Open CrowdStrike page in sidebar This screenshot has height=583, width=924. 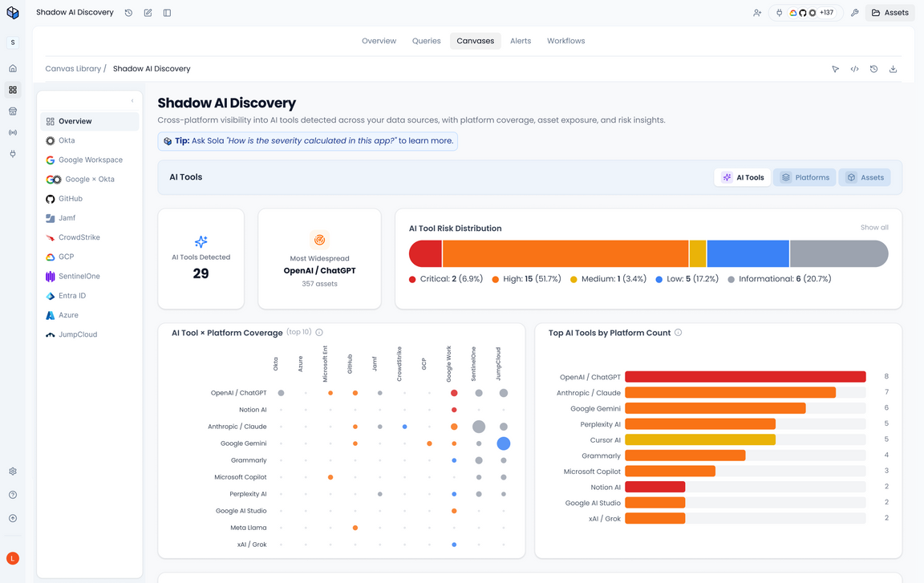(x=90, y=237)
